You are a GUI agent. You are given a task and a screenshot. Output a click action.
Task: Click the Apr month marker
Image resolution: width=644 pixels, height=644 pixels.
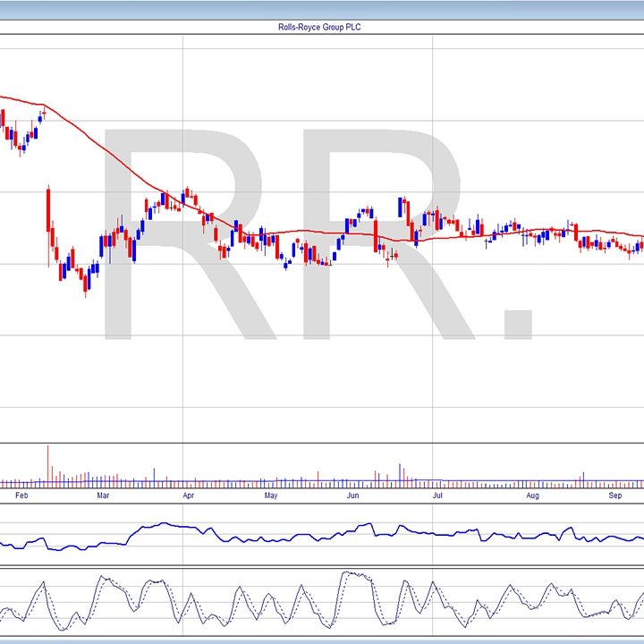click(189, 495)
